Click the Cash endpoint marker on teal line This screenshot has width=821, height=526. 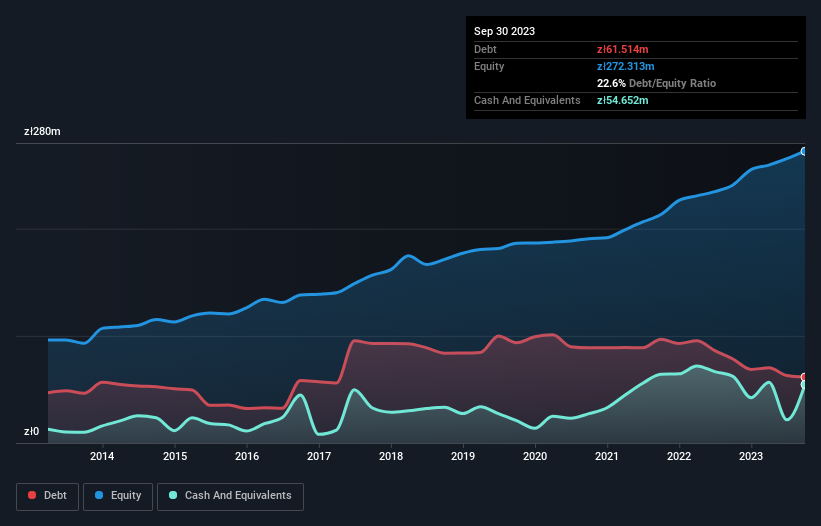tap(804, 385)
